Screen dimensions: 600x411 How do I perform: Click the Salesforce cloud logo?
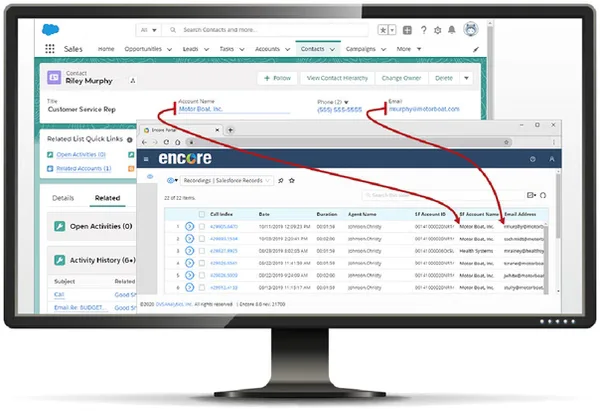(x=50, y=29)
